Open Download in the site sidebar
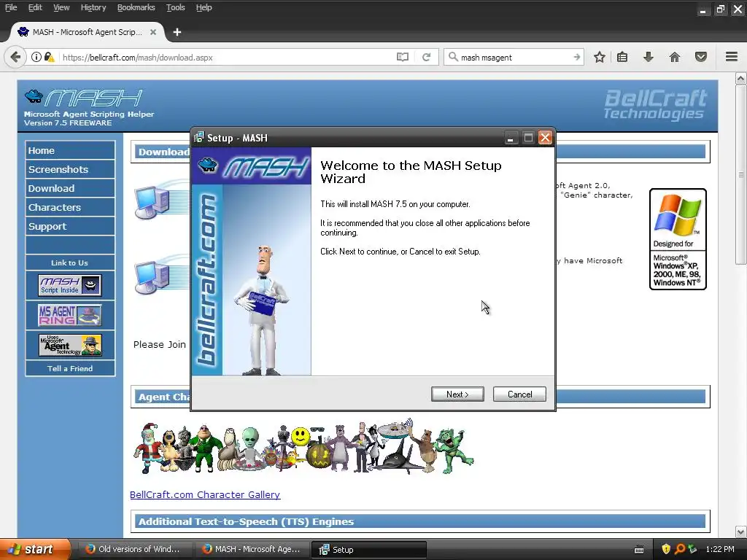Screen dimensions: 747x560 (x=70, y=189)
